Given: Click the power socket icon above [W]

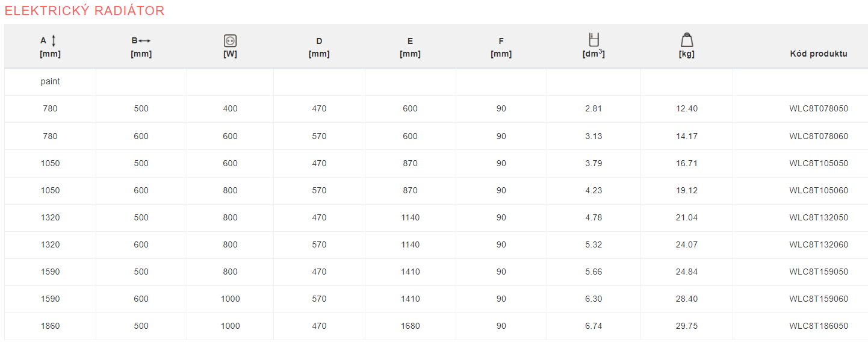Looking at the screenshot, I should click(x=230, y=41).
